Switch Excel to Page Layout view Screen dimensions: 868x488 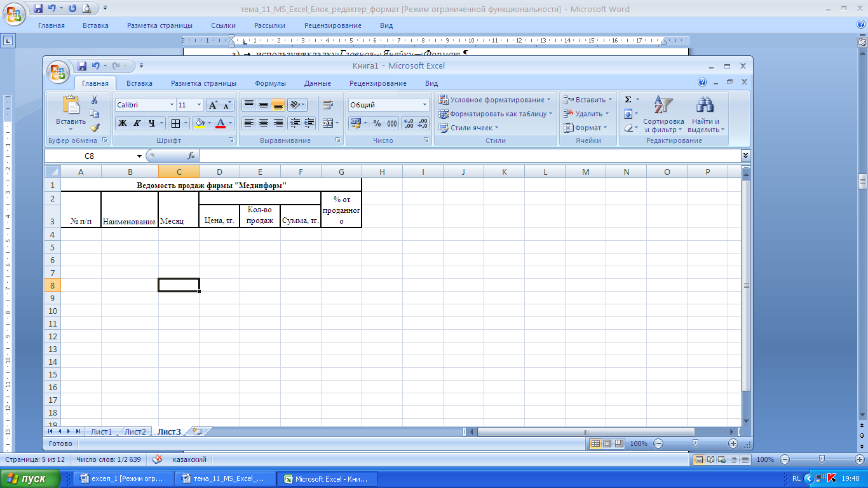click(x=607, y=444)
